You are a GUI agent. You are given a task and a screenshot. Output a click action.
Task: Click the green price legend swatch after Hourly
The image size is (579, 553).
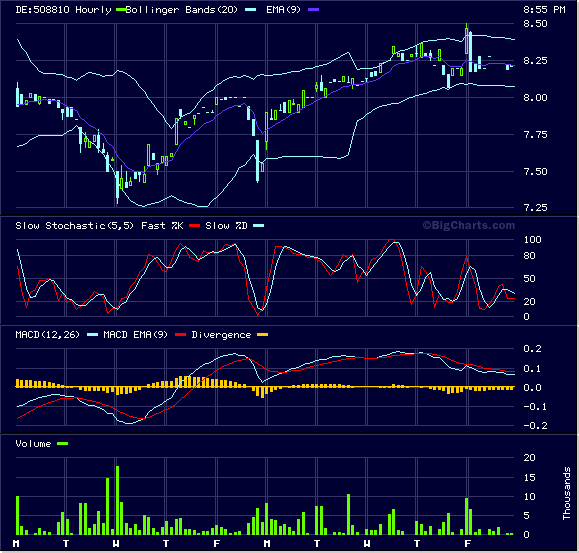click(121, 10)
